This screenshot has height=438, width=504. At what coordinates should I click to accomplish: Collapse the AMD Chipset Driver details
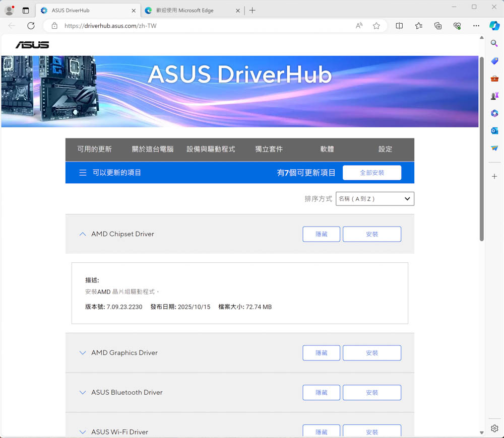pos(83,234)
